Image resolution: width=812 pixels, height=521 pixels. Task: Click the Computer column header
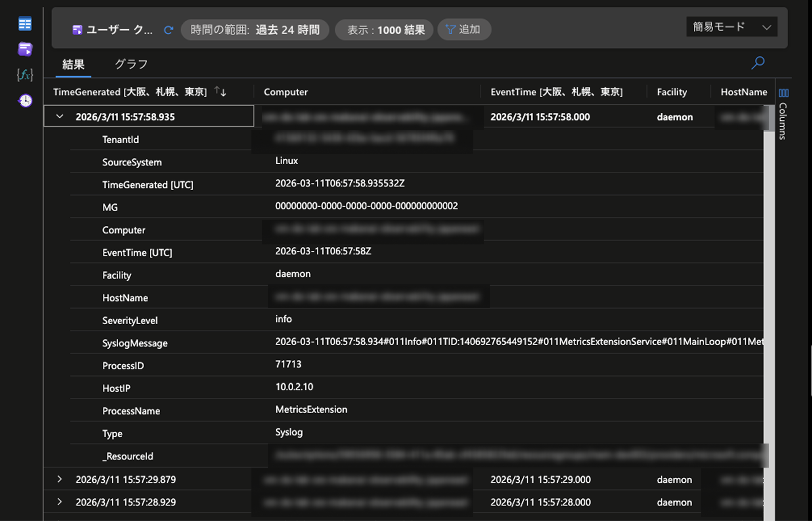[285, 92]
